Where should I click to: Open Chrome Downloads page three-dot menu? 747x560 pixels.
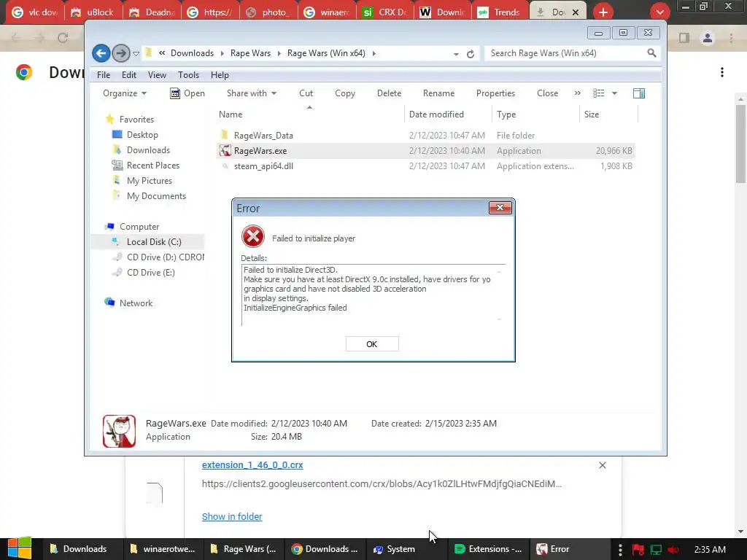(722, 72)
